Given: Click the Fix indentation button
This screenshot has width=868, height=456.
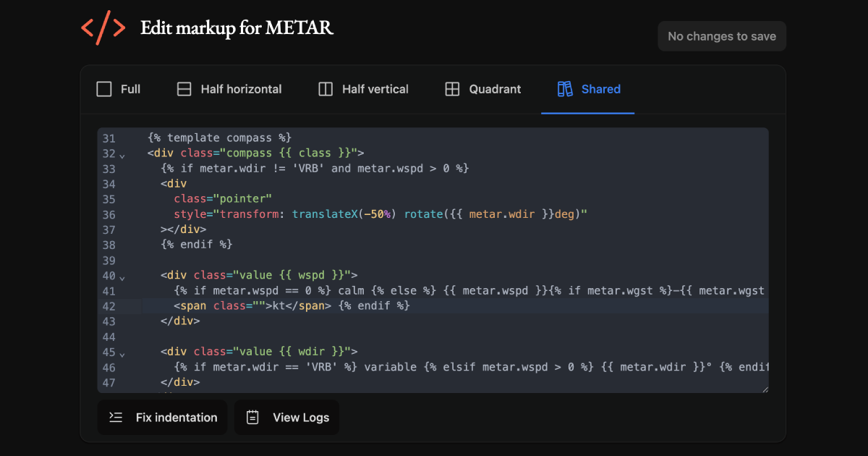Looking at the screenshot, I should 162,418.
